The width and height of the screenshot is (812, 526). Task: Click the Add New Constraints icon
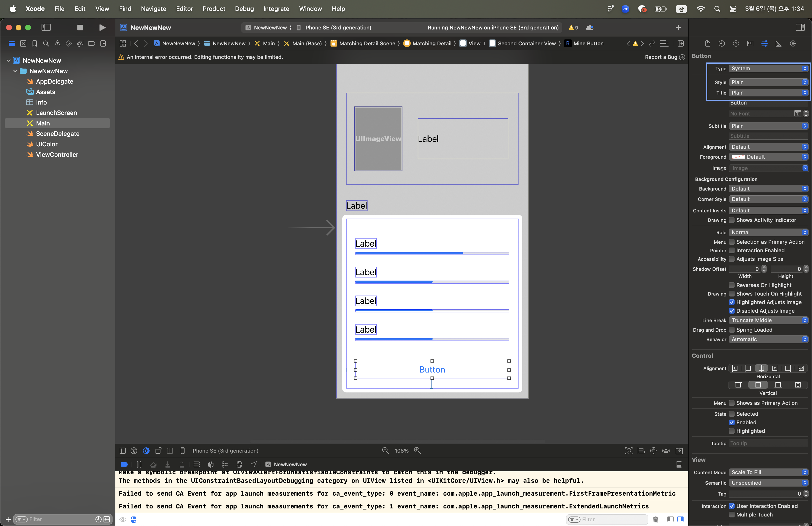654,450
